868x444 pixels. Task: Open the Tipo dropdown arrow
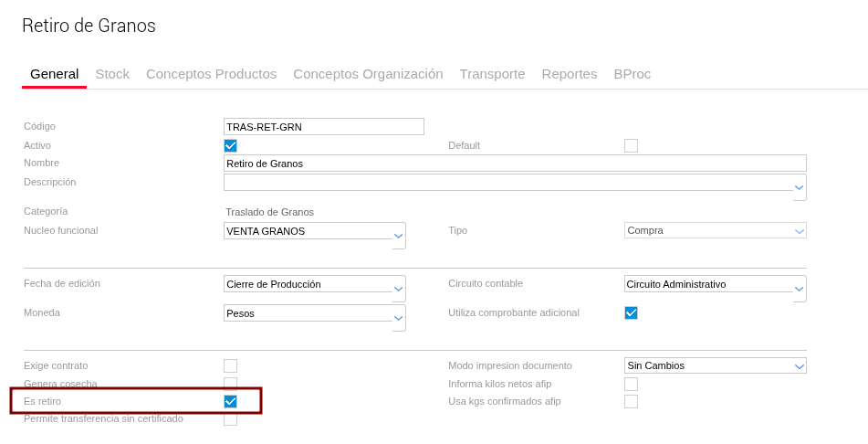point(800,230)
